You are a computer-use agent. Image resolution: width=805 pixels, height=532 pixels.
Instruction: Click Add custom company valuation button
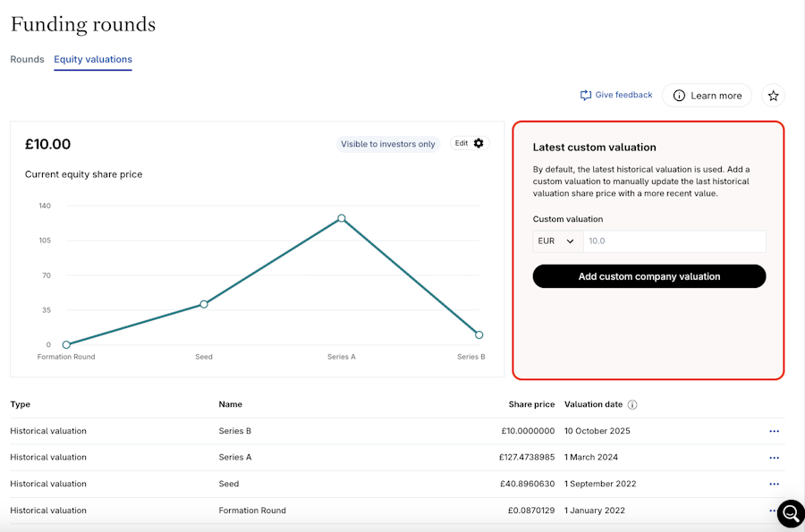pyautogui.click(x=649, y=276)
